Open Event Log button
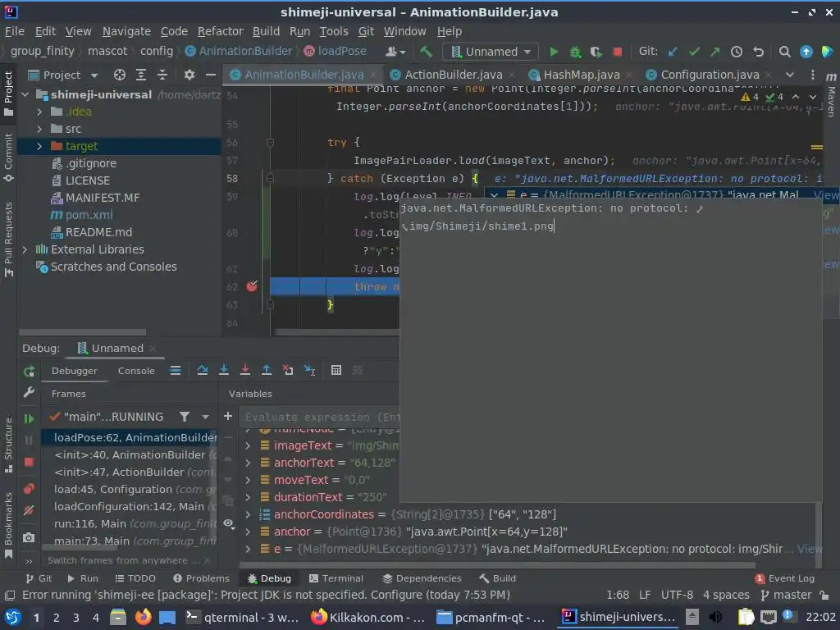Screen dimensions: 840x630 785,578
